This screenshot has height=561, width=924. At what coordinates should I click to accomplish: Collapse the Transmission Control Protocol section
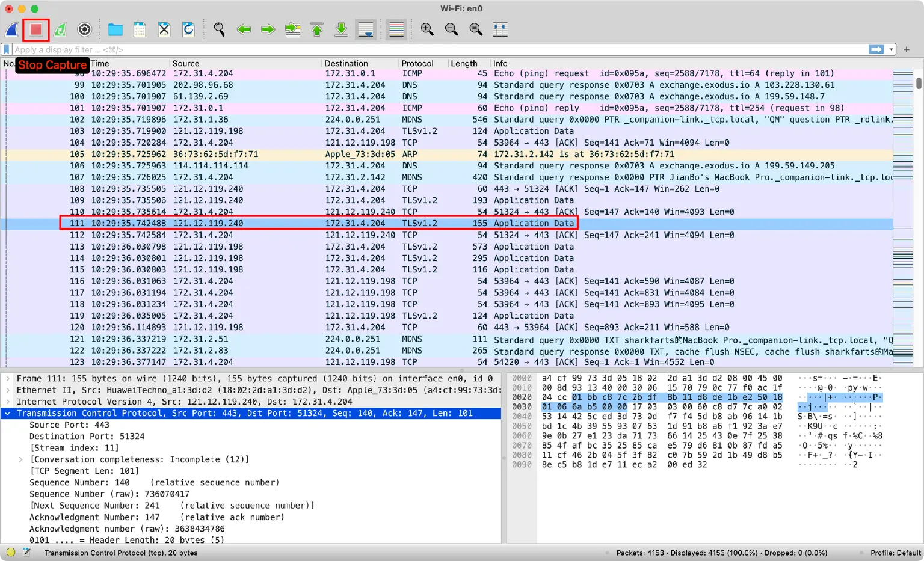click(x=7, y=413)
